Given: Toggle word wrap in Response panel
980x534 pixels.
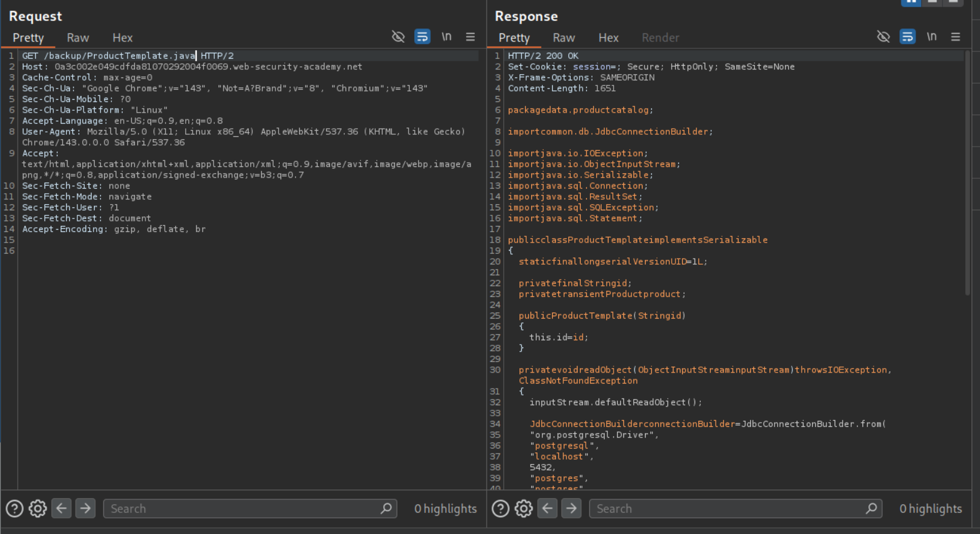Looking at the screenshot, I should (x=908, y=37).
